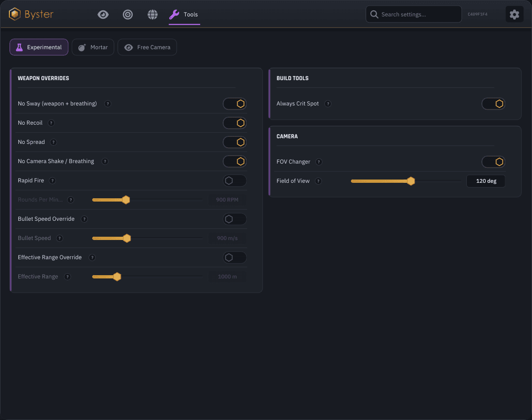Toggle Always Crit Spot off

tap(493, 104)
